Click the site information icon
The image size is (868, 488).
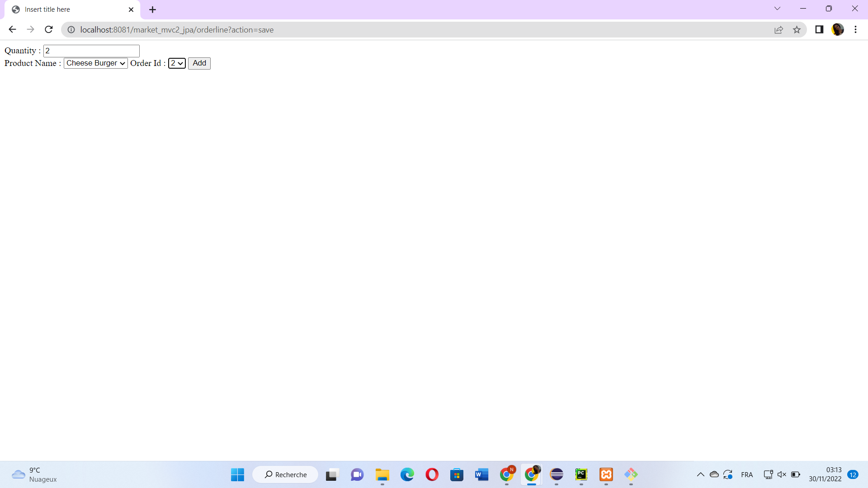[x=71, y=30]
